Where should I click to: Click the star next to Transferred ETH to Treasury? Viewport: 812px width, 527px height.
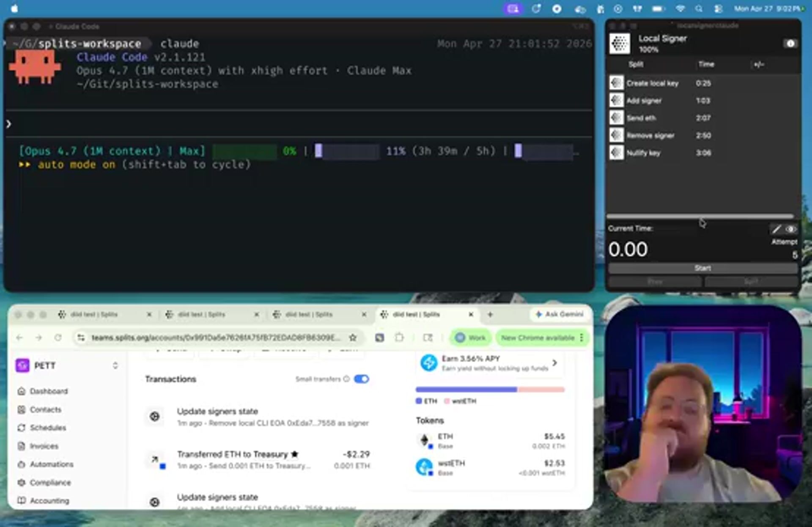(295, 454)
